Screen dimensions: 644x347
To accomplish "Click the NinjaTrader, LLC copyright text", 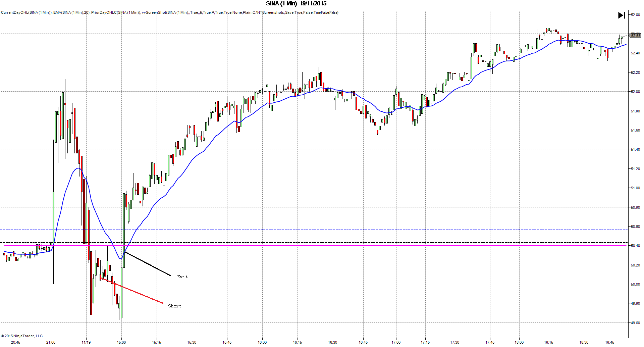I will [22, 336].
